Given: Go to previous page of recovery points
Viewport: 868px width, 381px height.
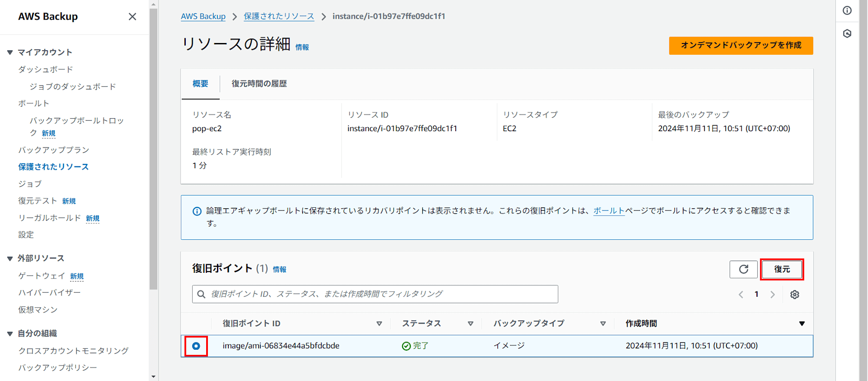Looking at the screenshot, I should (x=741, y=295).
